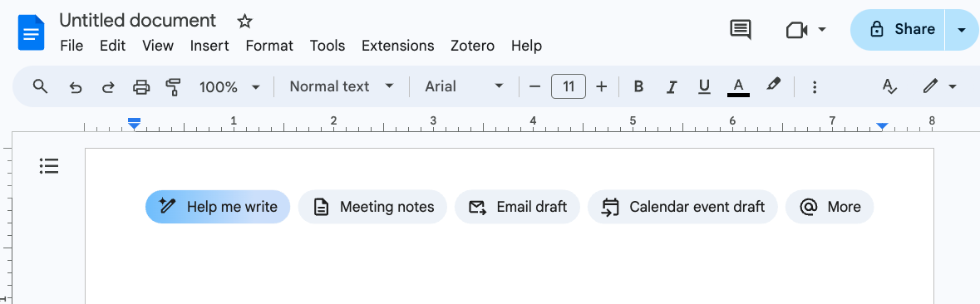Activate the paint format roller tool
Viewport: 980px width, 304px height.
(173, 87)
